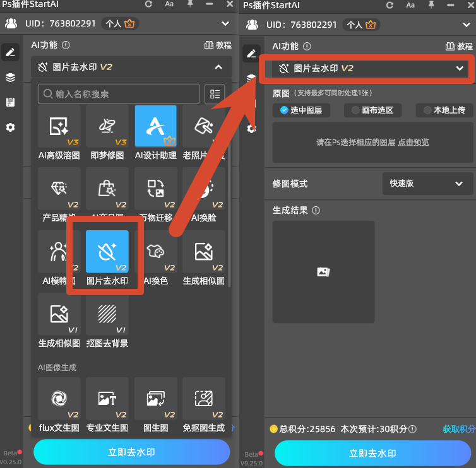Open 修图模式 快速版 dropdown
Screen dimensions: 476x468
[x=427, y=184]
